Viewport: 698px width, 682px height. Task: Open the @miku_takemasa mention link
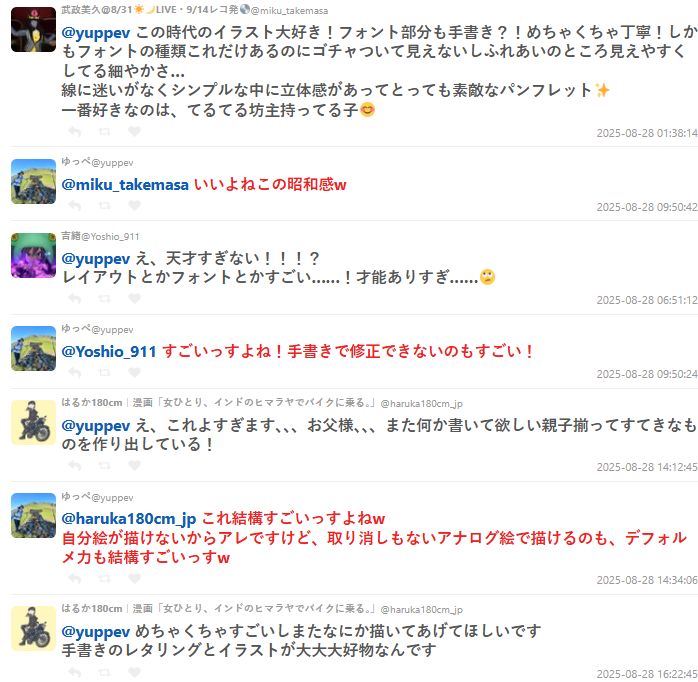point(125,185)
